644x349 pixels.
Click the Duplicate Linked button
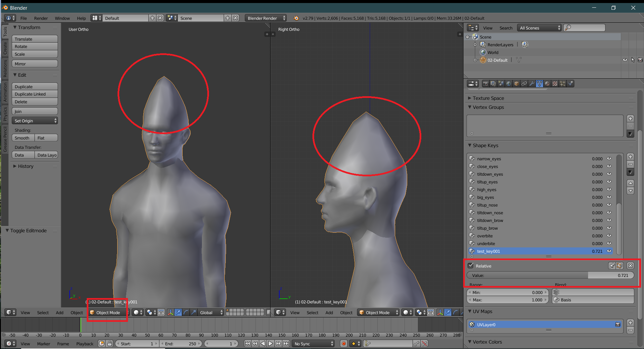(x=34, y=94)
